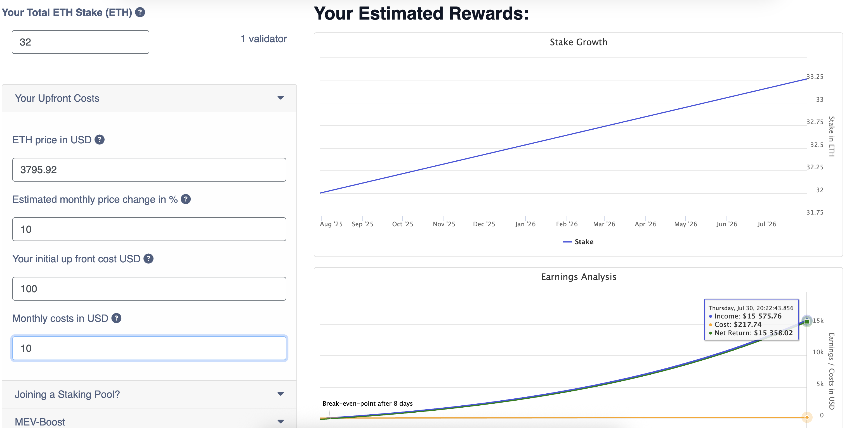The image size is (868, 428).
Task: Click the orange Cost marker on chart
Action: coord(807,417)
